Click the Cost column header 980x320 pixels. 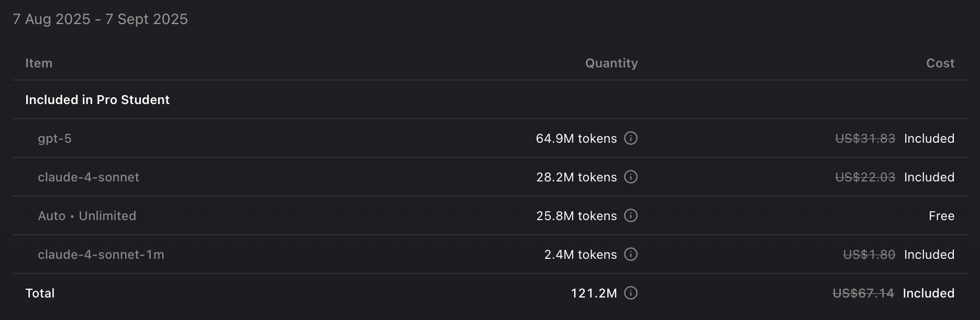(940, 63)
